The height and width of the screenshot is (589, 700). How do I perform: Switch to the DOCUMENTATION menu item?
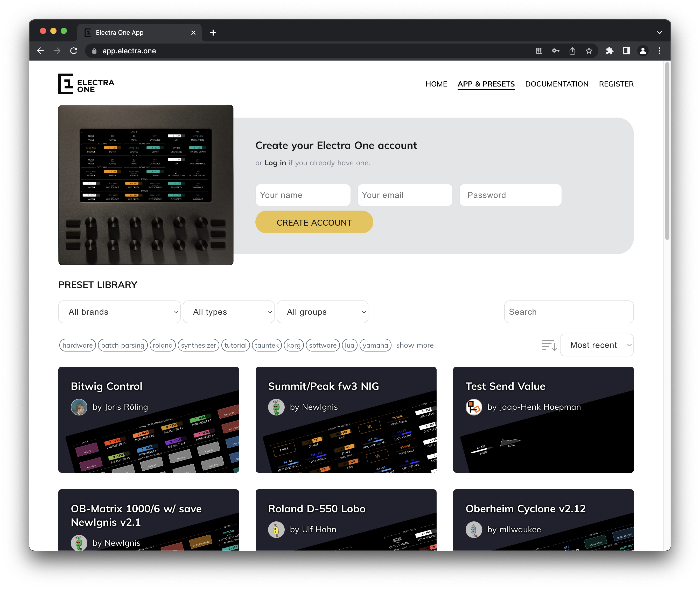tap(557, 84)
